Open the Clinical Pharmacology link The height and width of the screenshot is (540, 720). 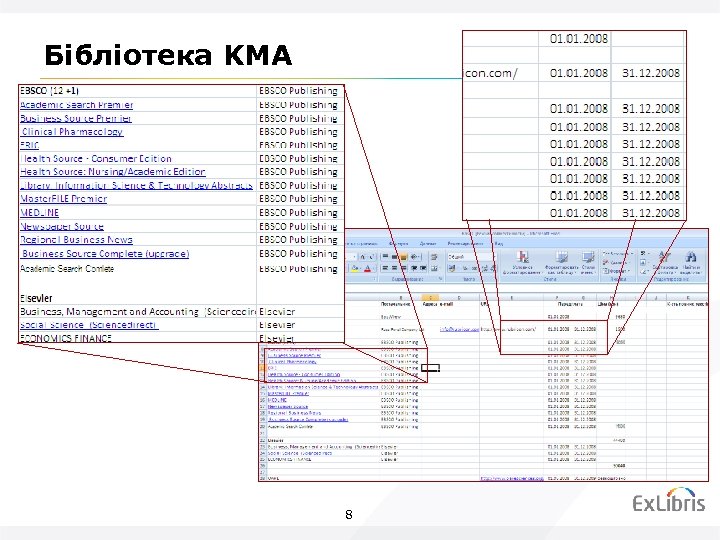(x=73, y=132)
